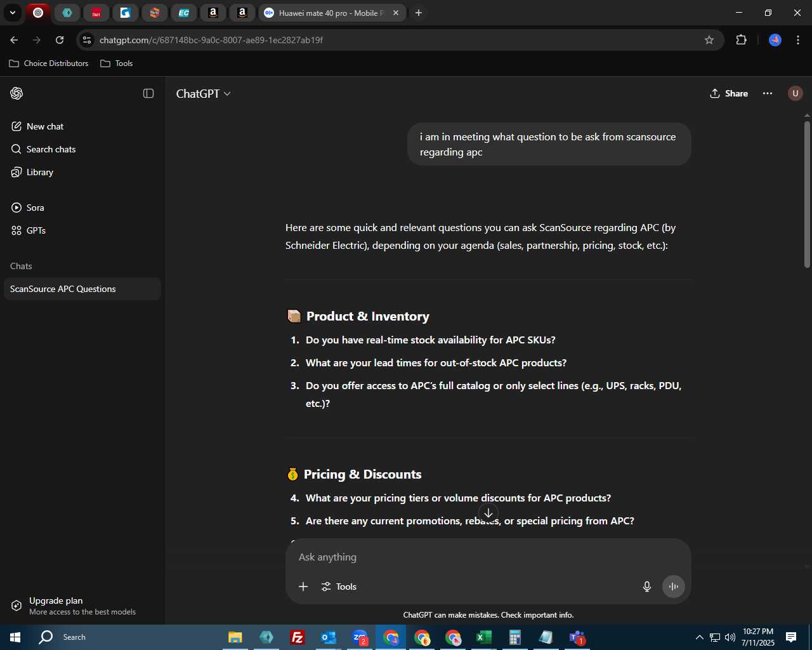The width and height of the screenshot is (812, 650).
Task: Click the question about lead times
Action: point(436,363)
